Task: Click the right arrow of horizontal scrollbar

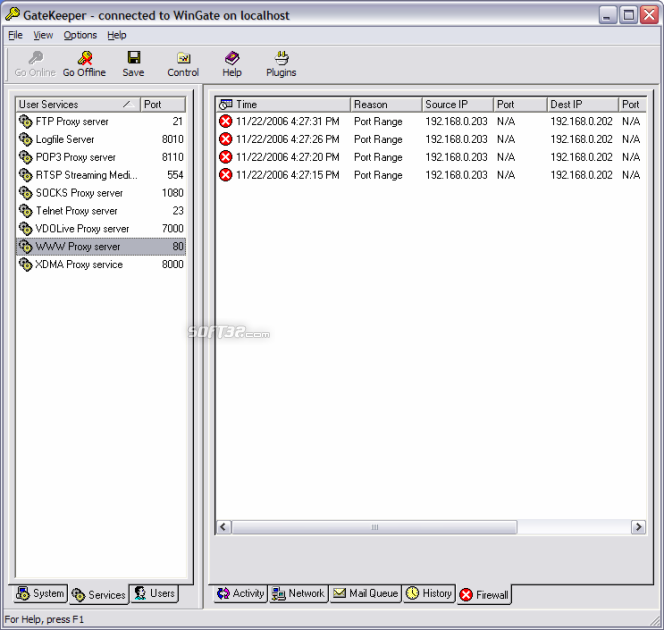Action: [x=638, y=527]
